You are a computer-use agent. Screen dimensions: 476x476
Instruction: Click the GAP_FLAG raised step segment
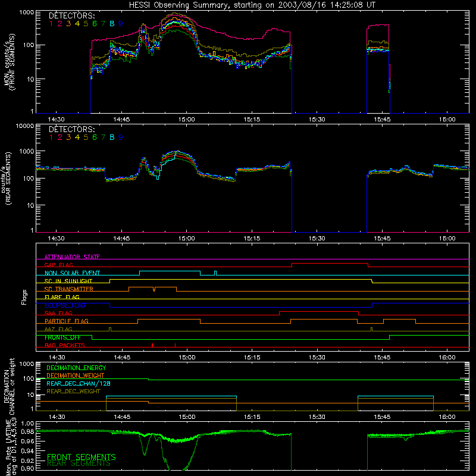coord(330,264)
